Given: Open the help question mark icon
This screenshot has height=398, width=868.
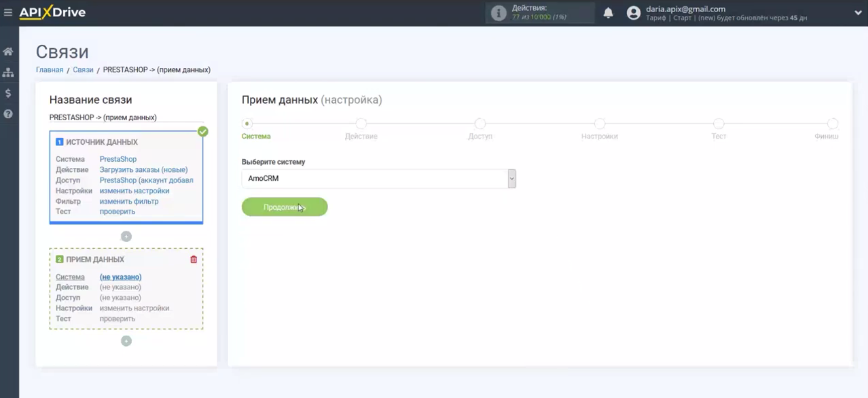Looking at the screenshot, I should tap(8, 114).
